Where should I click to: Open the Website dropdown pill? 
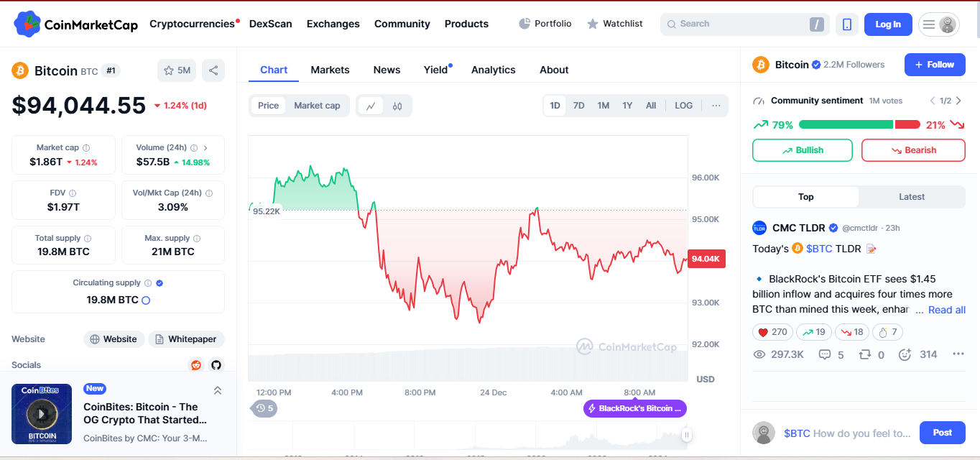(114, 339)
